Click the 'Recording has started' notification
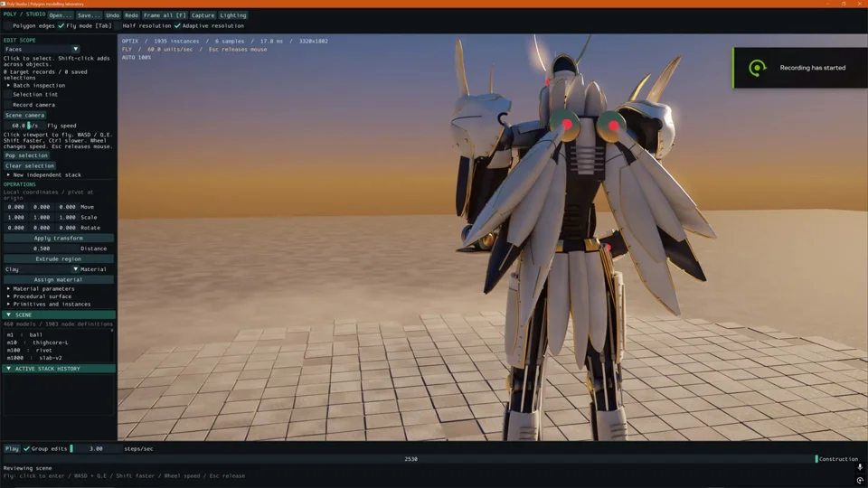 click(x=800, y=68)
